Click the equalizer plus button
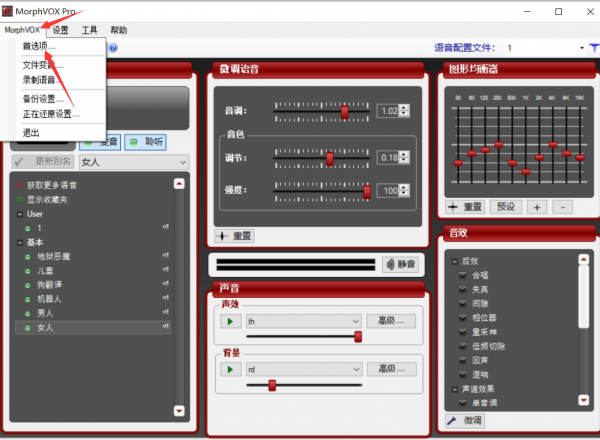Viewport: 600px width, 440px height. coord(537,207)
